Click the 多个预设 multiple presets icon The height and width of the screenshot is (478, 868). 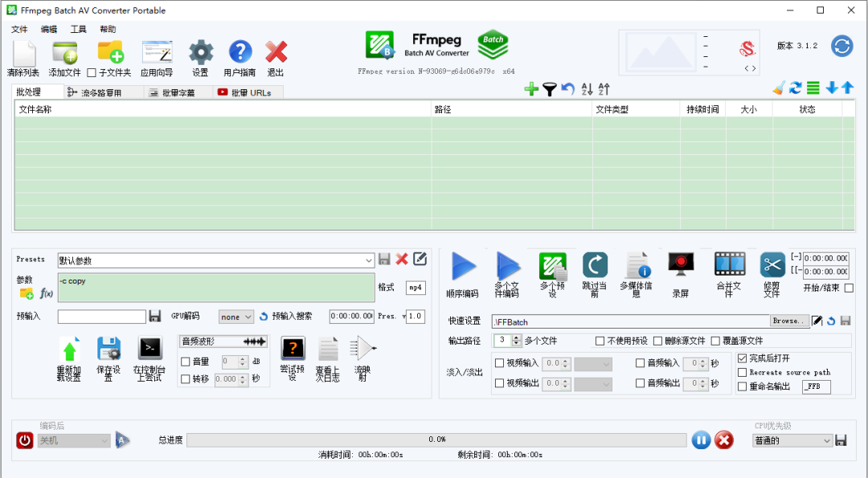[552, 267]
